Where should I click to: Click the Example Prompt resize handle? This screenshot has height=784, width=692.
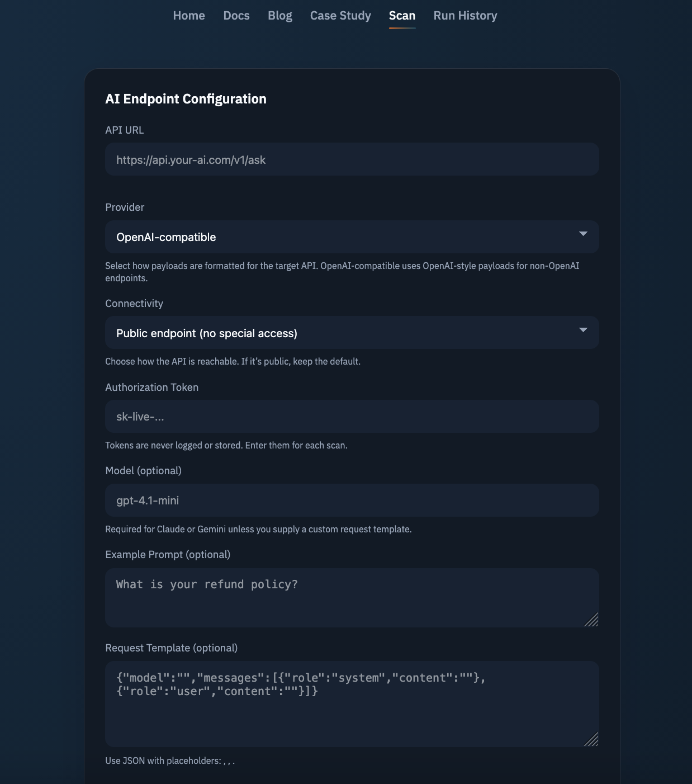click(593, 620)
